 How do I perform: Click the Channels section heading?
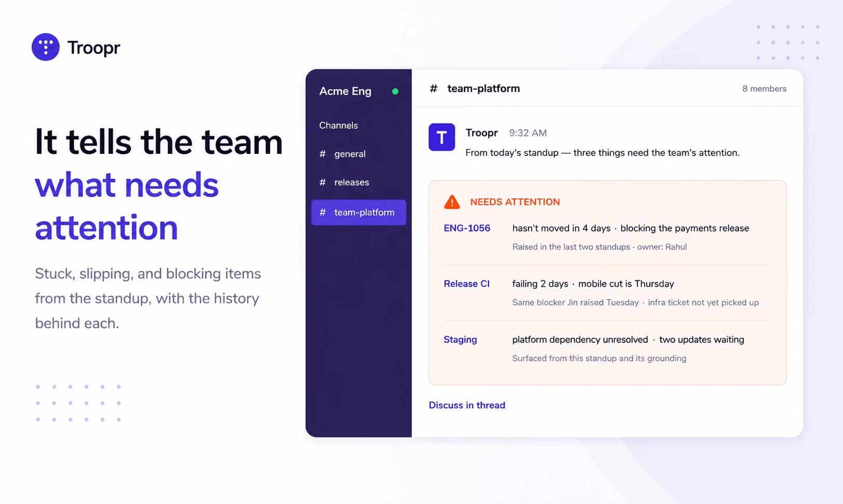click(x=338, y=125)
